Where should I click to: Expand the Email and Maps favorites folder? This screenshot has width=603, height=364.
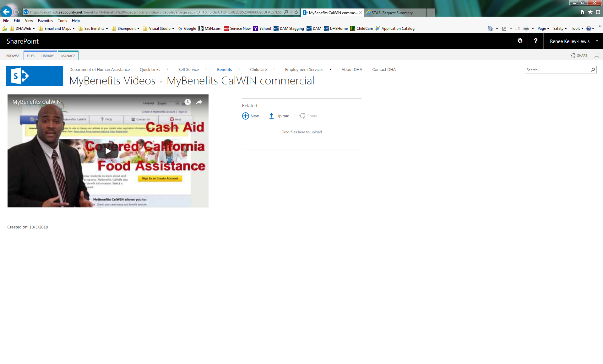point(57,29)
